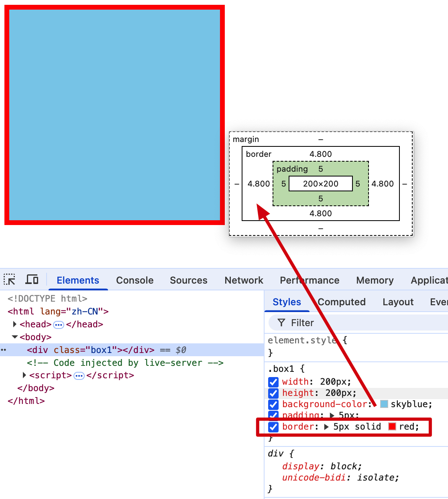Click the bottom border value 4.800

tap(321, 213)
